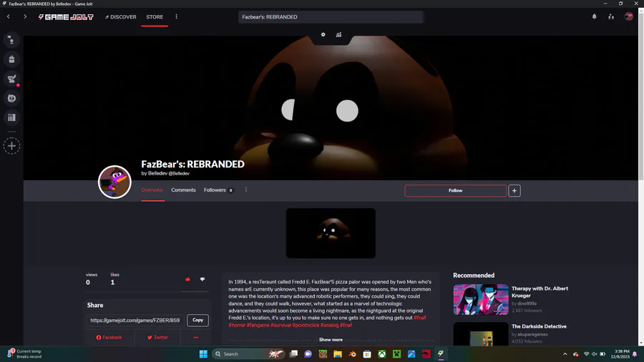This screenshot has width=644, height=362.
Task: Open akuparagames author link
Action: tap(532, 335)
